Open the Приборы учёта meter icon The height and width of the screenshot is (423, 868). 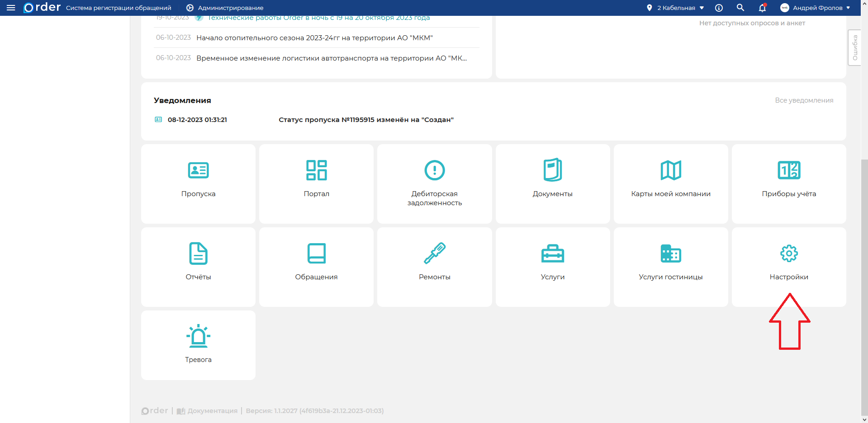[788, 170]
